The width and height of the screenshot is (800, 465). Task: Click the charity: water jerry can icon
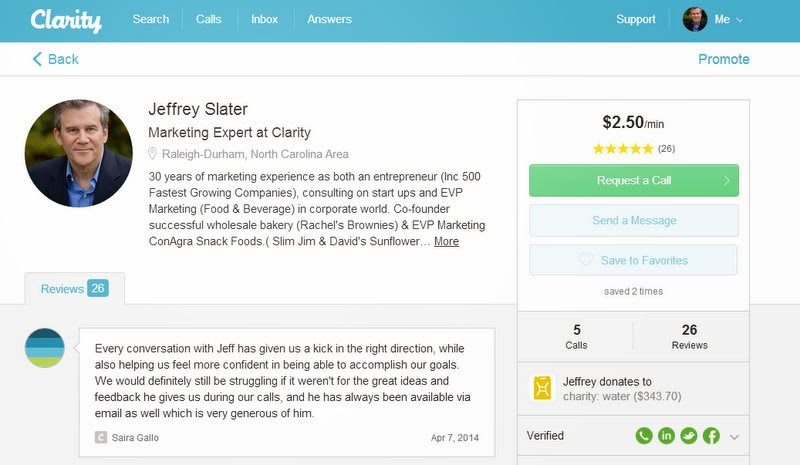tap(542, 388)
